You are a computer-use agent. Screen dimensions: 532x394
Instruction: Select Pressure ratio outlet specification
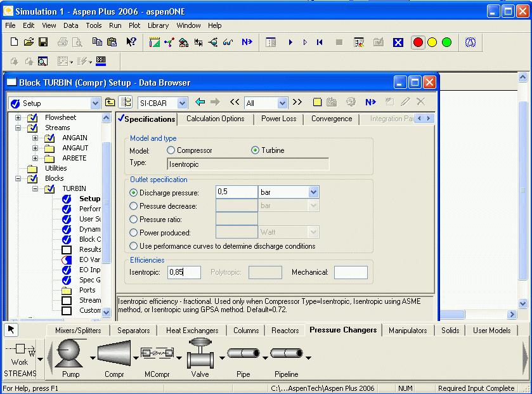coord(133,220)
